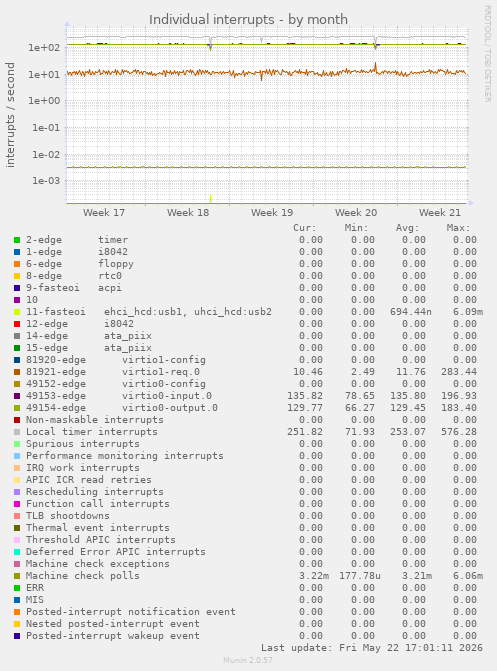This screenshot has width=497, height=671.
Task: Click the Week 21 x-axis label
Action: pyautogui.click(x=440, y=213)
